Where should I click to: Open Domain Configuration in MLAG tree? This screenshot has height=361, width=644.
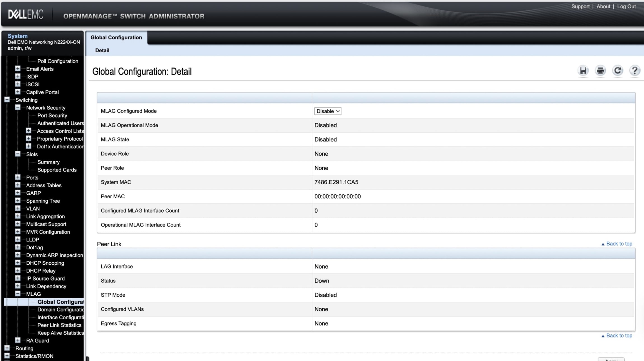[x=60, y=309]
